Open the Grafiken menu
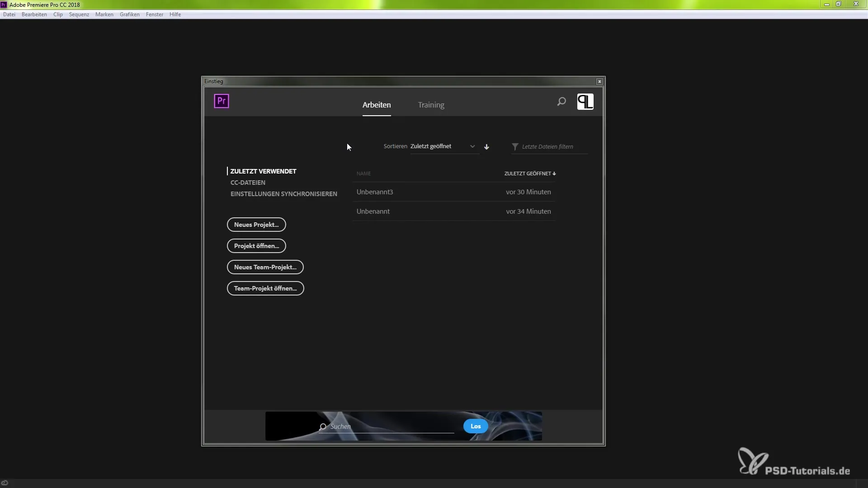 (130, 14)
